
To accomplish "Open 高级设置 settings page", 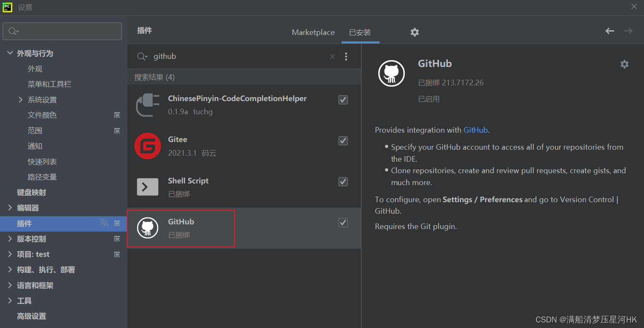I will point(32,316).
